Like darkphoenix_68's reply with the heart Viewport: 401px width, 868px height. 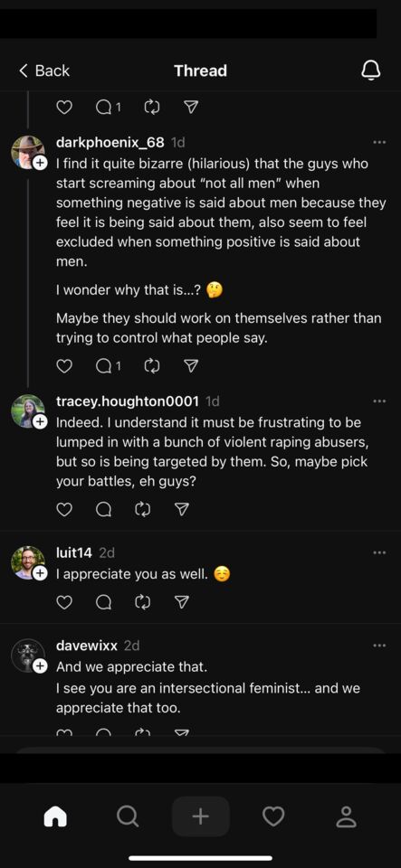click(x=65, y=366)
